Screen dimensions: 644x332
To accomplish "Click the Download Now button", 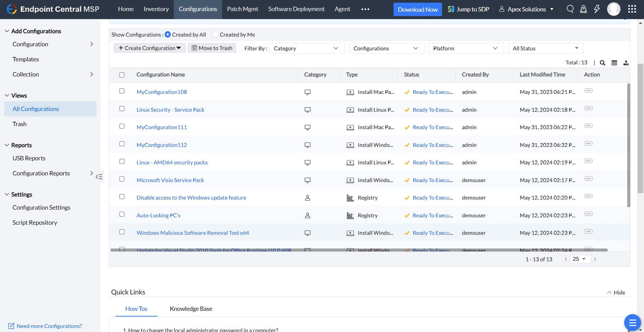I will point(417,9).
